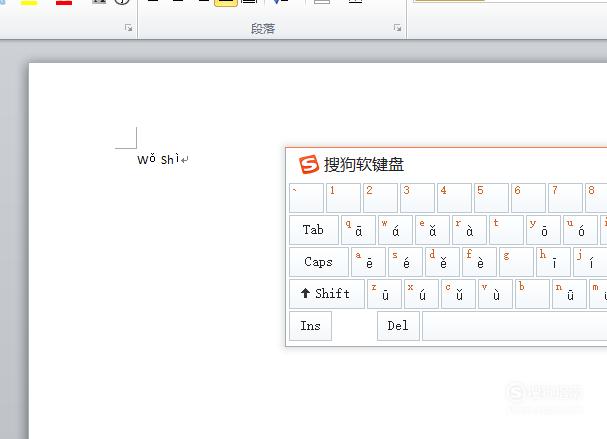Click the number 3 key
Image resolution: width=607 pixels, height=439 pixels.
[417, 198]
